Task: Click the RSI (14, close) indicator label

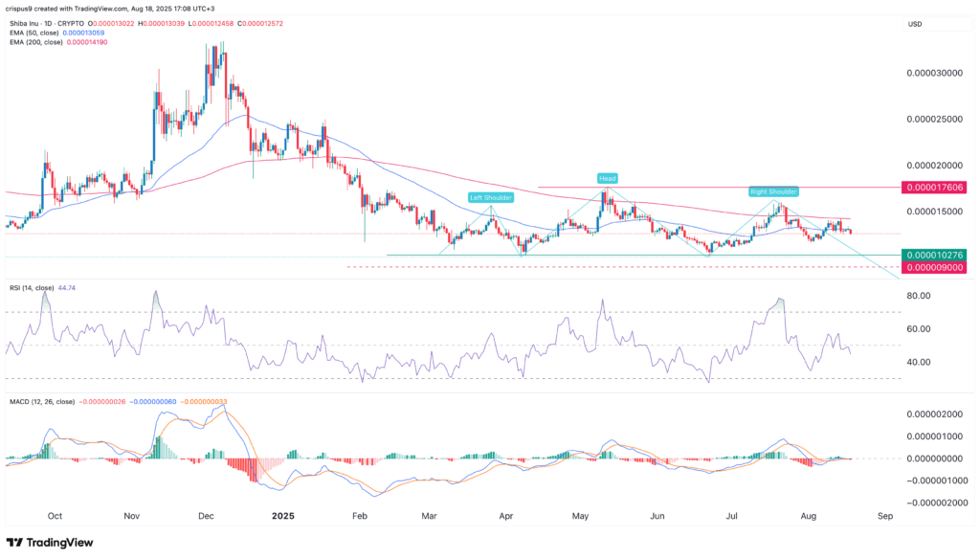Action: click(x=31, y=286)
